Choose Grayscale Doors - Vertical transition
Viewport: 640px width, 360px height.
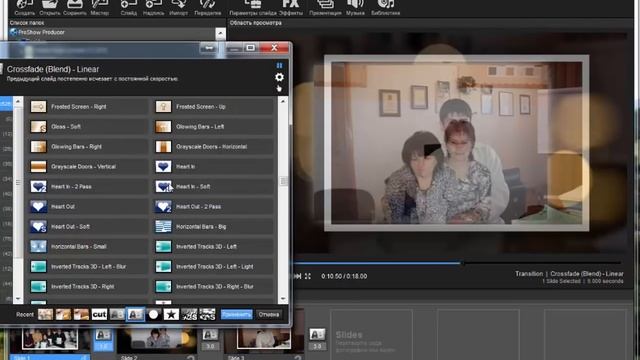tap(88, 167)
